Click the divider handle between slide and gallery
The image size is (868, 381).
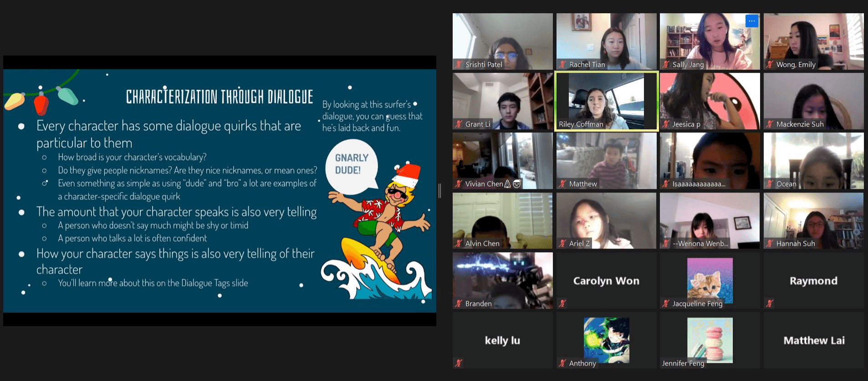pos(439,191)
